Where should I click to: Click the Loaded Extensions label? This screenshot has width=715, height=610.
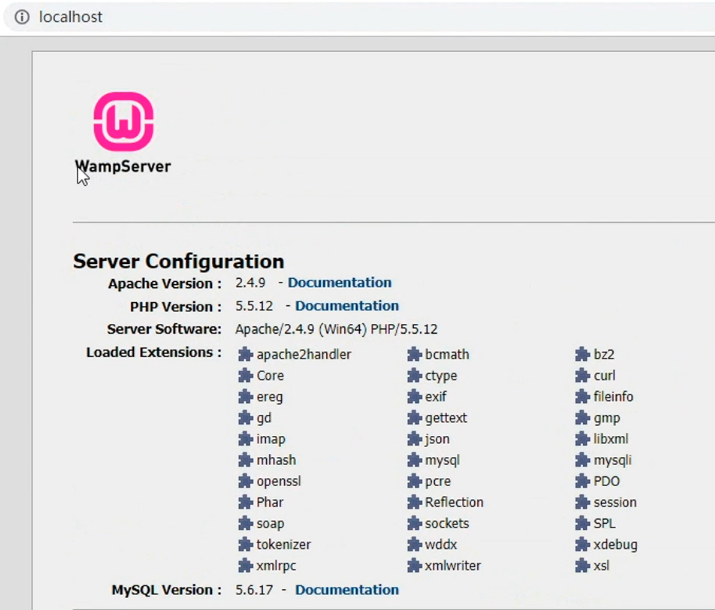(154, 352)
